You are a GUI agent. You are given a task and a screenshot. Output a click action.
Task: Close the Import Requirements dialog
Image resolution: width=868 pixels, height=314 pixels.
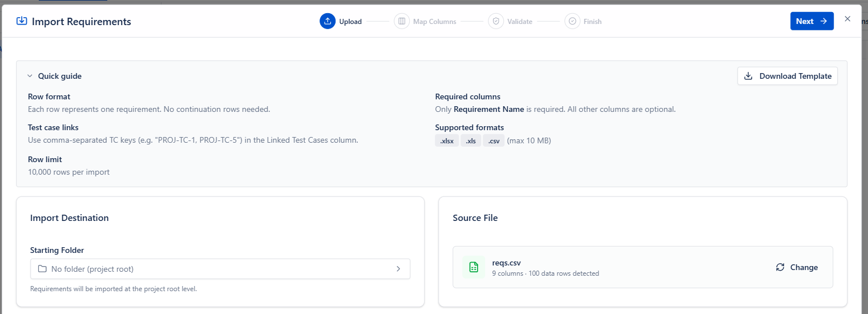(x=847, y=19)
